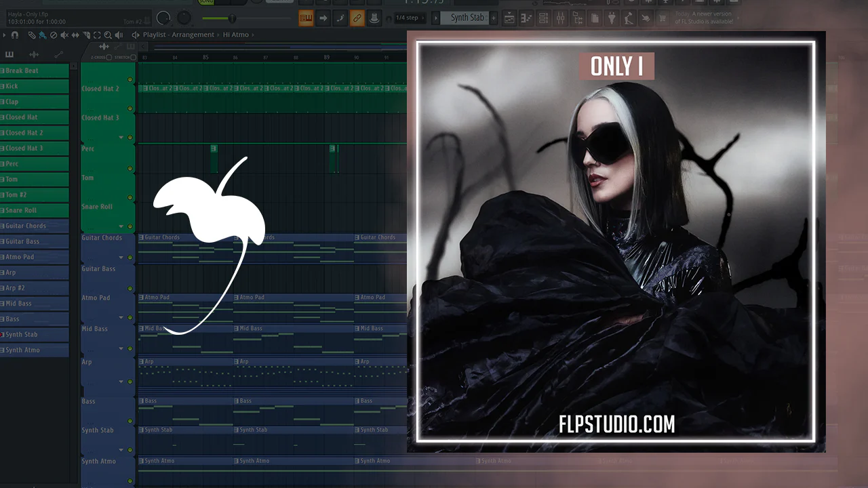Select Kick pattern in the picker

[x=35, y=86]
